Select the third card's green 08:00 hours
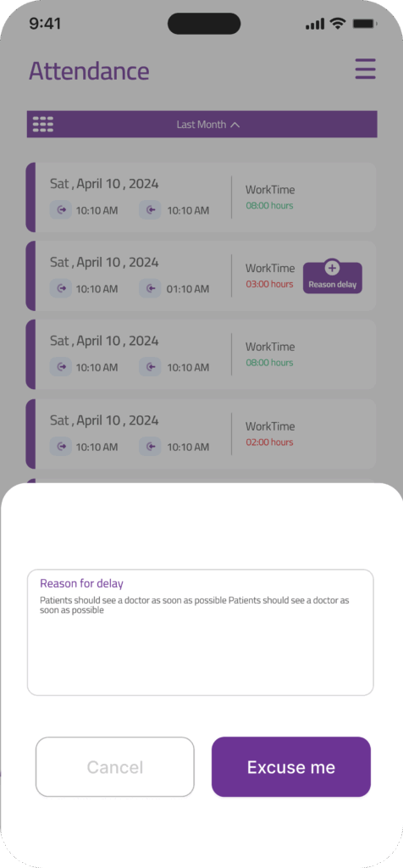 (x=269, y=363)
